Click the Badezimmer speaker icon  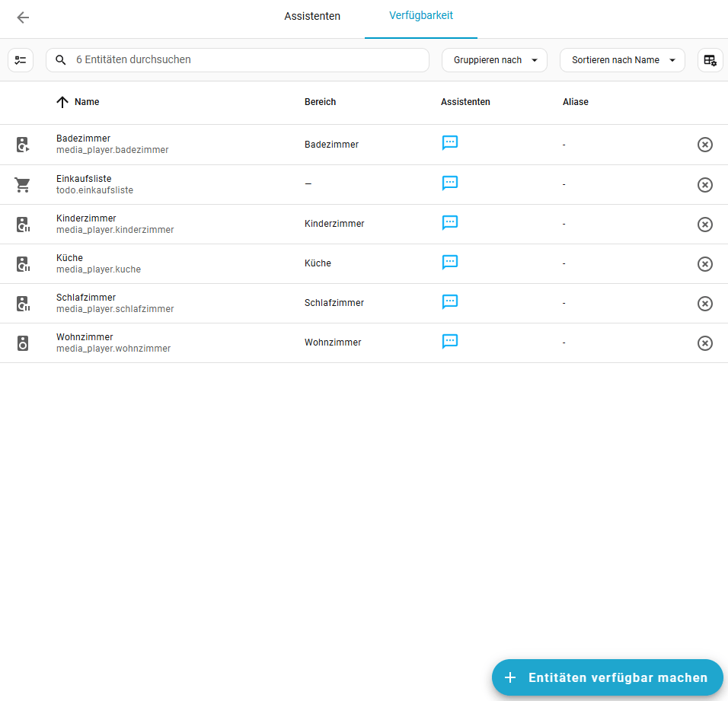click(x=23, y=145)
